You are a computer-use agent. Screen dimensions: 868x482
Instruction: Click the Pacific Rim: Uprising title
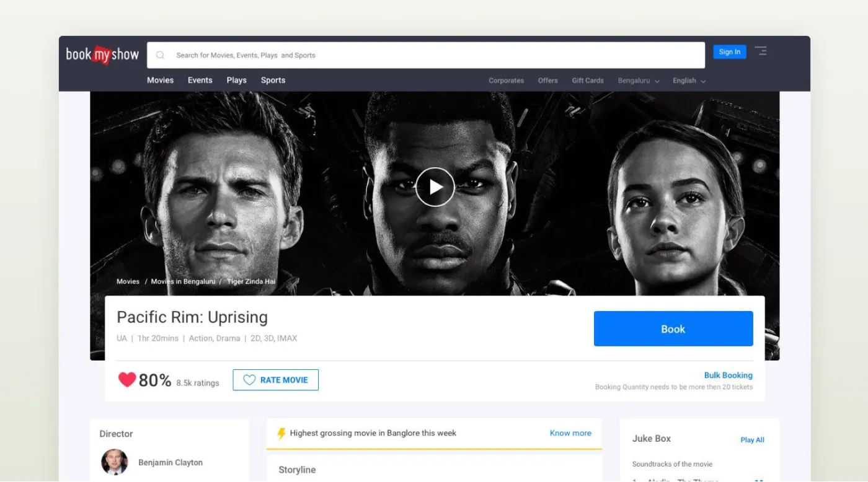192,317
